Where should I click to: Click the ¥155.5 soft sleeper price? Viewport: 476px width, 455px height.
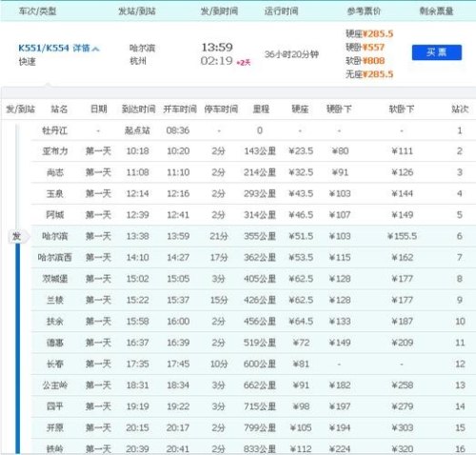coord(402,236)
